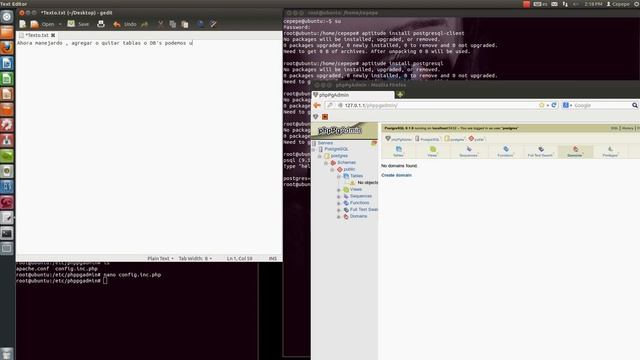
Task: Click the SQL link in phpPgAdmin top bar
Action: tap(614, 128)
